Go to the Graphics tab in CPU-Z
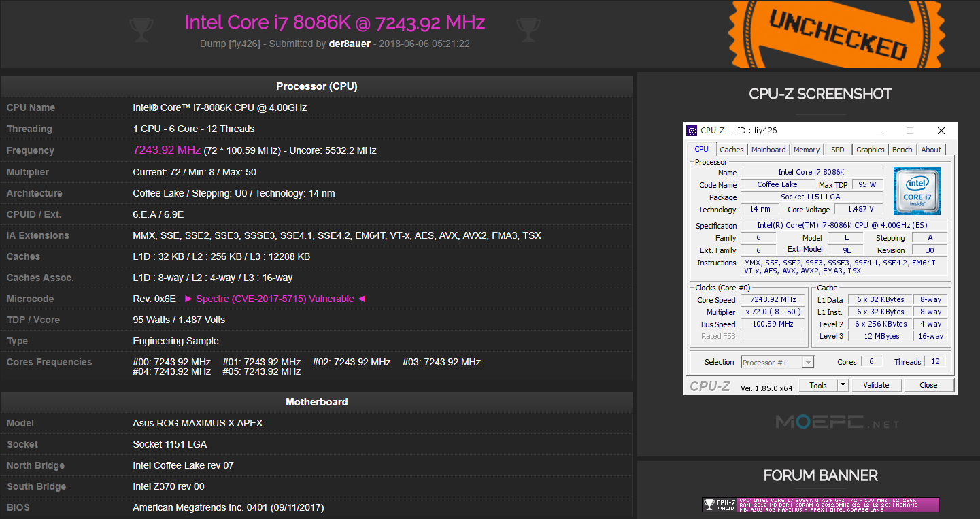This screenshot has width=980, height=519. click(x=871, y=150)
